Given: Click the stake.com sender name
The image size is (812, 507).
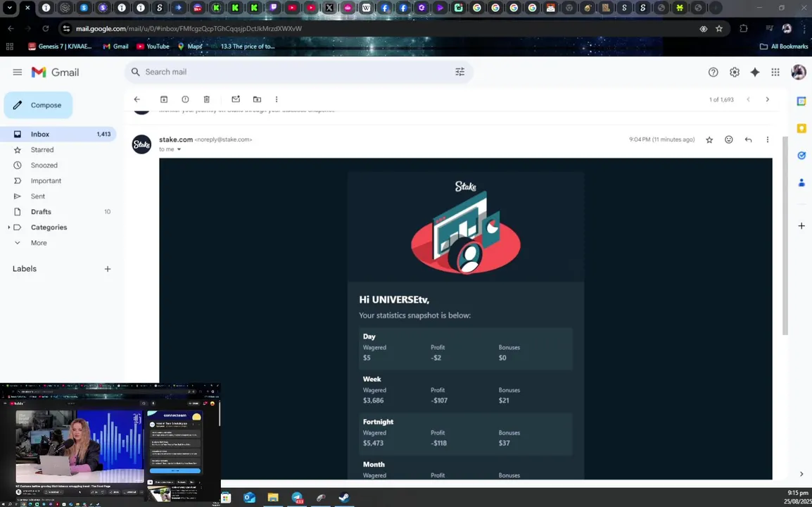Looking at the screenshot, I should [175, 139].
